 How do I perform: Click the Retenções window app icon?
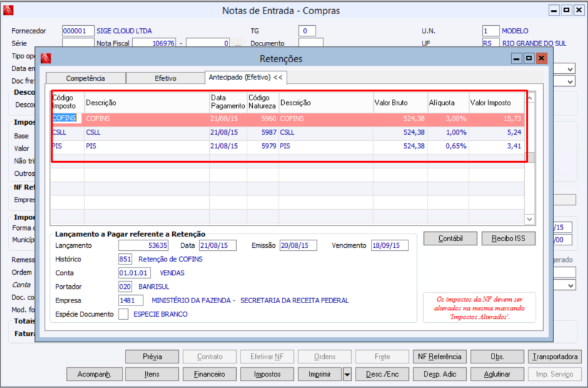[x=46, y=58]
